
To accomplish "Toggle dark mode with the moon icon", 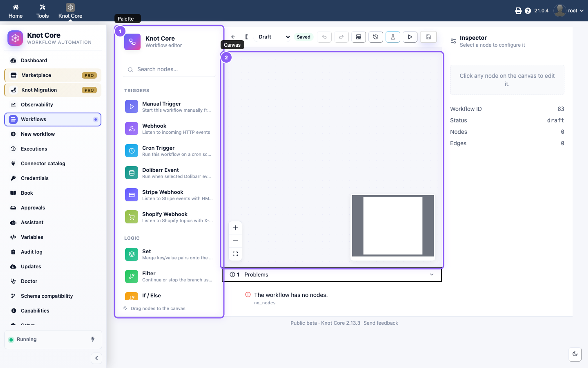I will click(575, 354).
